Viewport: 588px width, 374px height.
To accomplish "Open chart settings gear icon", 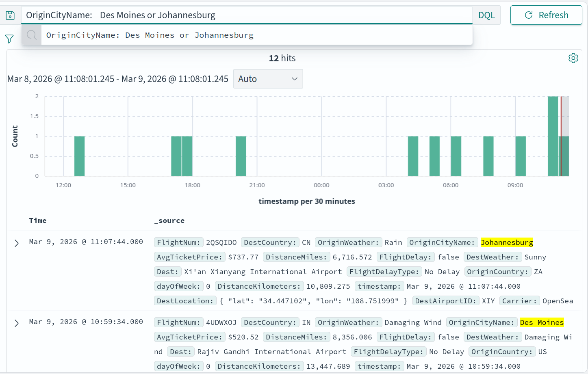I will click(573, 58).
